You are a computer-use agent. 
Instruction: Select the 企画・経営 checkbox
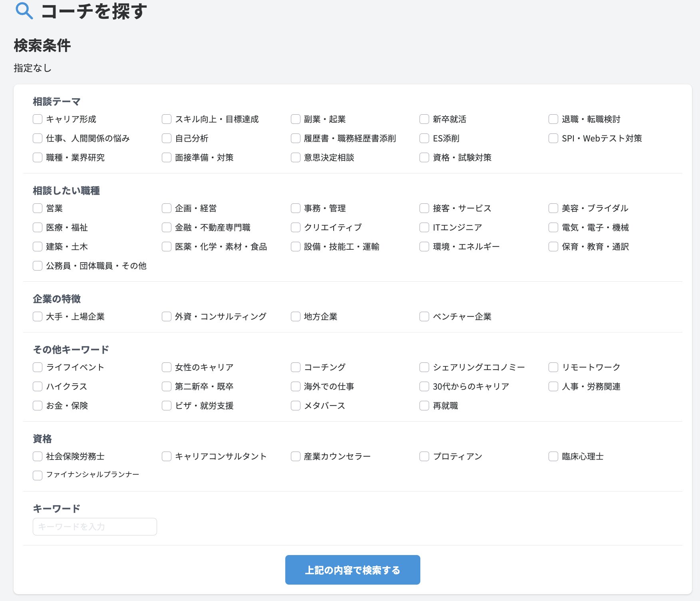pos(167,208)
